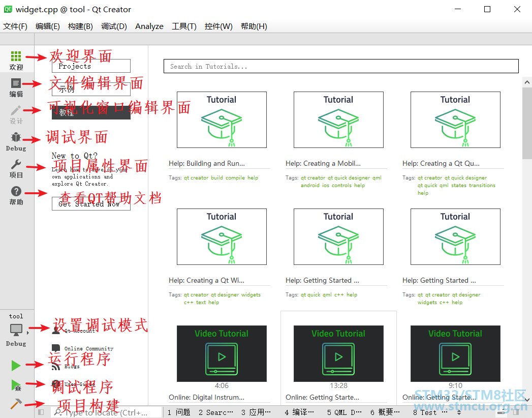Open the output pane selector up-down arrows
Screen dimensions: 532x418
(459, 412)
